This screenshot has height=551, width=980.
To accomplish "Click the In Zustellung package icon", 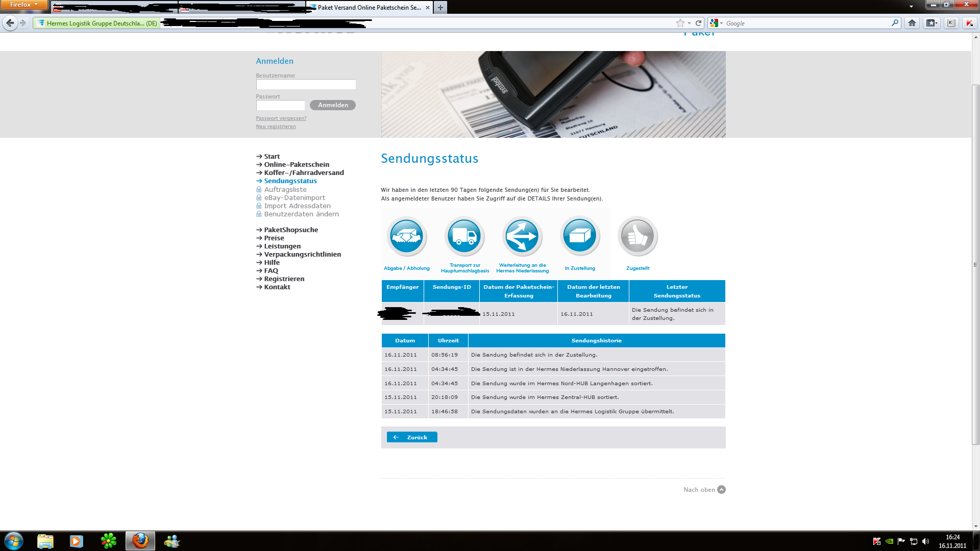I will (579, 236).
